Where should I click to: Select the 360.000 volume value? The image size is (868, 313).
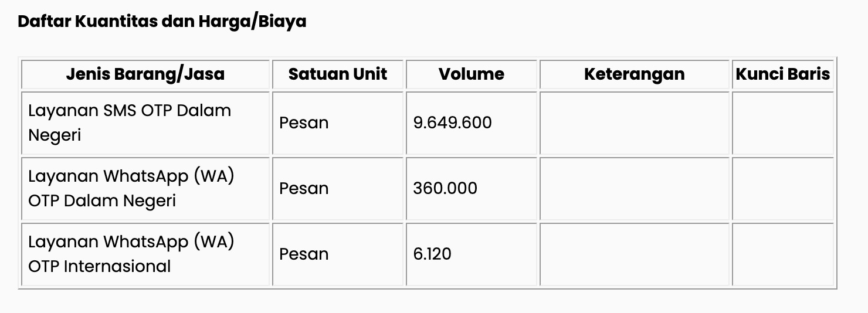[x=445, y=188]
